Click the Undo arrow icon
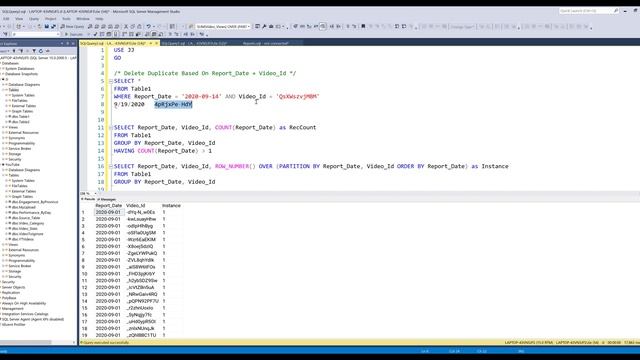This screenshot has height=360, width=640. click(x=149, y=27)
